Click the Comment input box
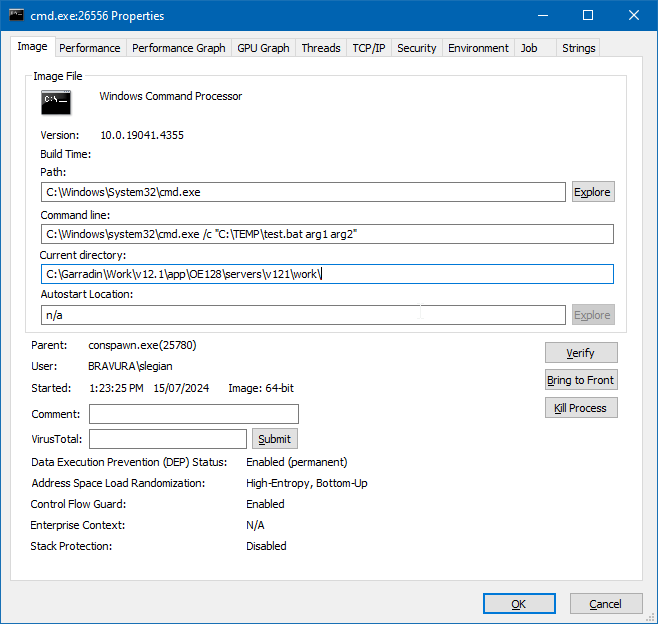 [194, 414]
